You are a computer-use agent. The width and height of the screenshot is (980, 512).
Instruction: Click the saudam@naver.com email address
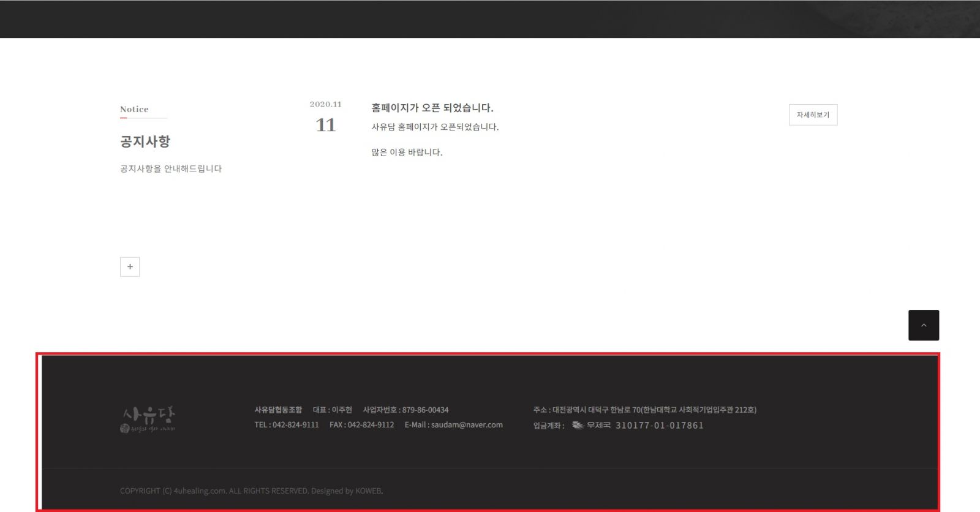pyautogui.click(x=466, y=425)
